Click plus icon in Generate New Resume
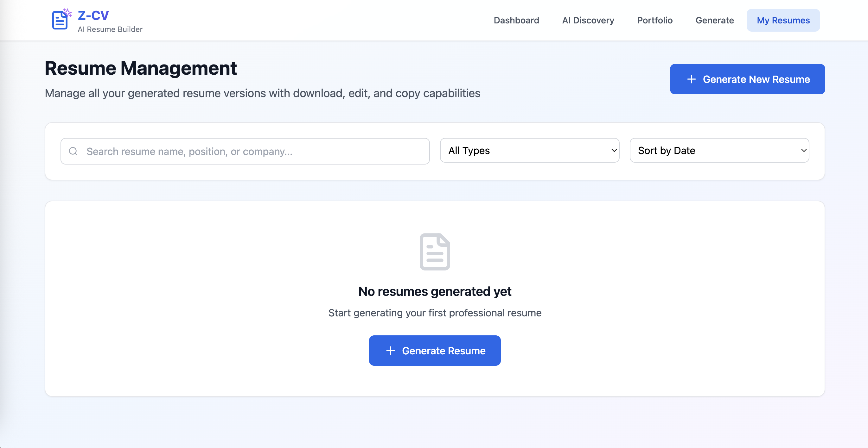868x448 pixels. coord(691,79)
